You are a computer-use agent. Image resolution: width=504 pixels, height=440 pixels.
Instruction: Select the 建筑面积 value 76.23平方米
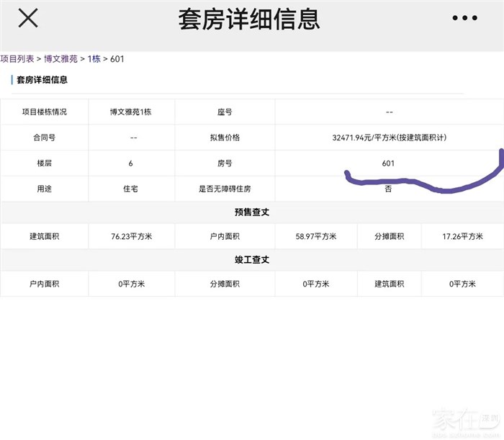(x=131, y=237)
